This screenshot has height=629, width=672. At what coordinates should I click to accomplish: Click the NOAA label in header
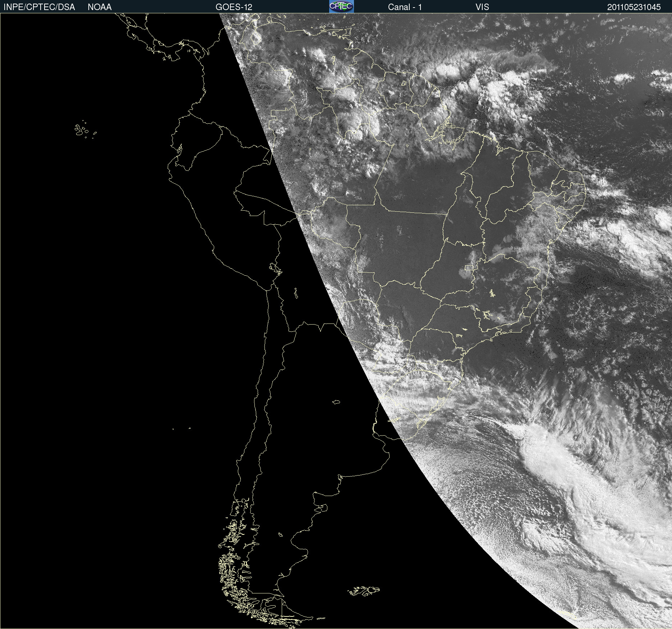pos(100,7)
